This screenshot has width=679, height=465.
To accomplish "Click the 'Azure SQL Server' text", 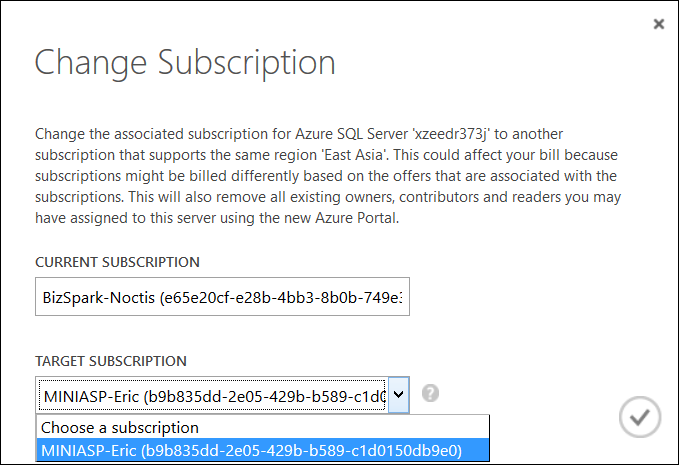I will 352,134.
